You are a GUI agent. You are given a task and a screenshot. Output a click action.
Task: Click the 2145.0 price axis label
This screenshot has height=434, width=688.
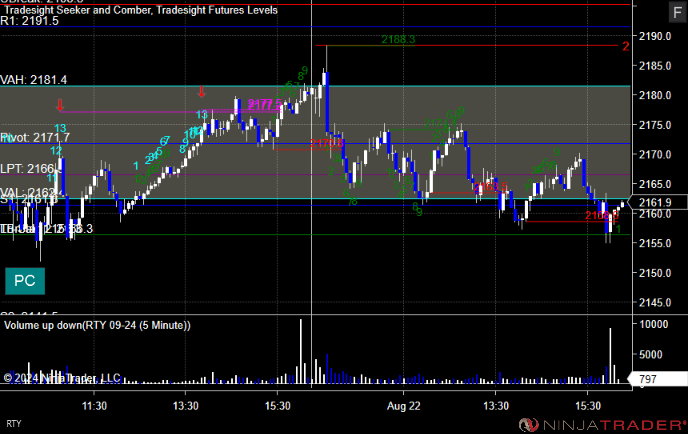point(655,302)
